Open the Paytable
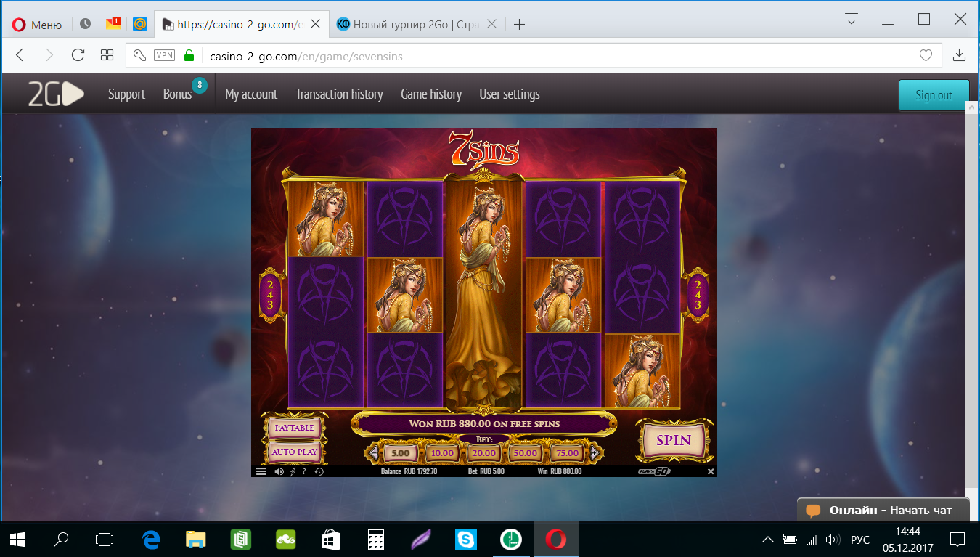The width and height of the screenshot is (980, 557). 294,428
